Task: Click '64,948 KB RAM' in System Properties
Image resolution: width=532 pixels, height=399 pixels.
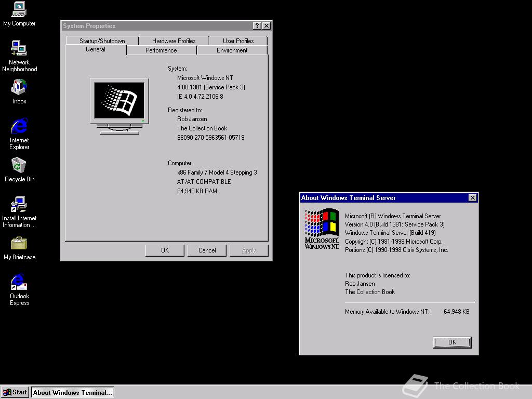Action: coord(197,191)
